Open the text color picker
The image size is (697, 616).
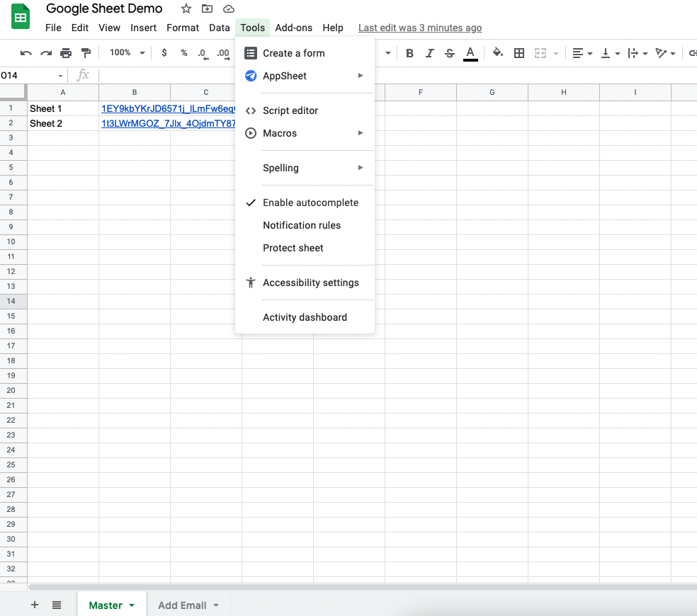point(470,53)
